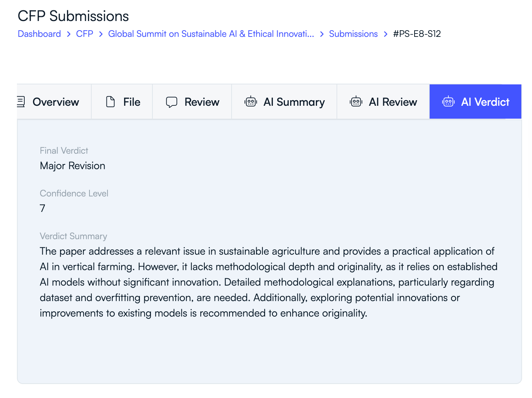The image size is (532, 398).
Task: Click the Overview tab's document icon
Action: 21,102
